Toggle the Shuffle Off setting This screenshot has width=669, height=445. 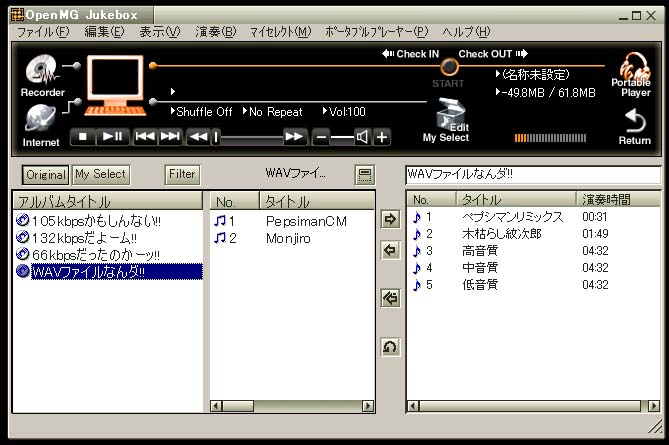point(203,112)
